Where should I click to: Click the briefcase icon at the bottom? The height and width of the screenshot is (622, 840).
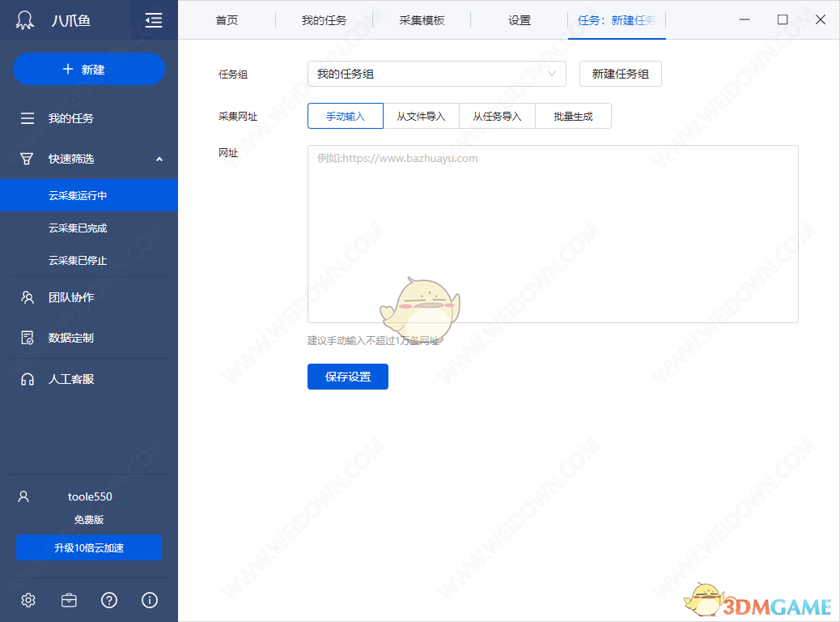pos(69,600)
